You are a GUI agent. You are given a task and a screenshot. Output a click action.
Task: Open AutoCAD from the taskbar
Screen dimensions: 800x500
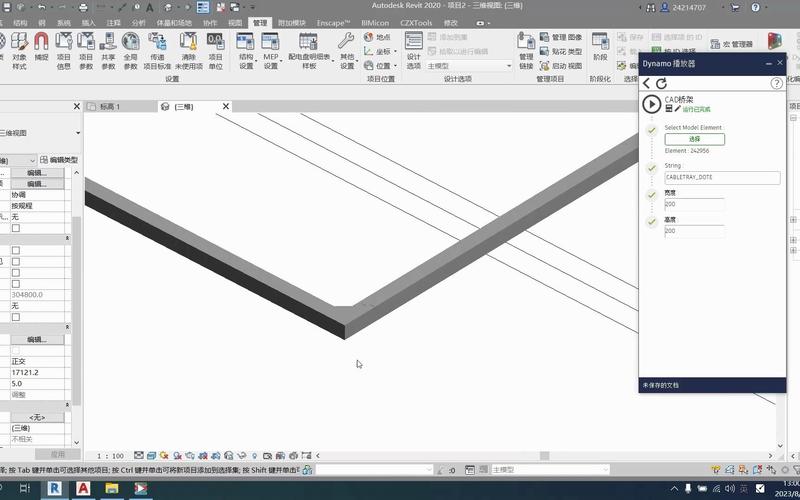[x=83, y=488]
